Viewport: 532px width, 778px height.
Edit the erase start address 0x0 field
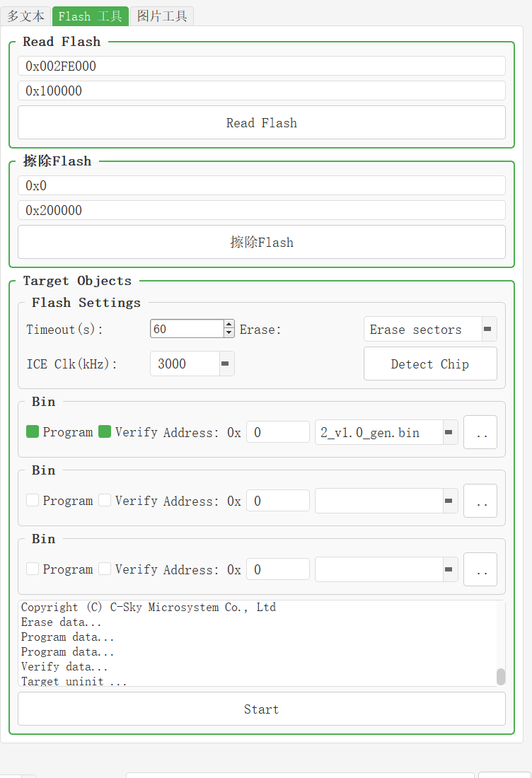point(262,185)
